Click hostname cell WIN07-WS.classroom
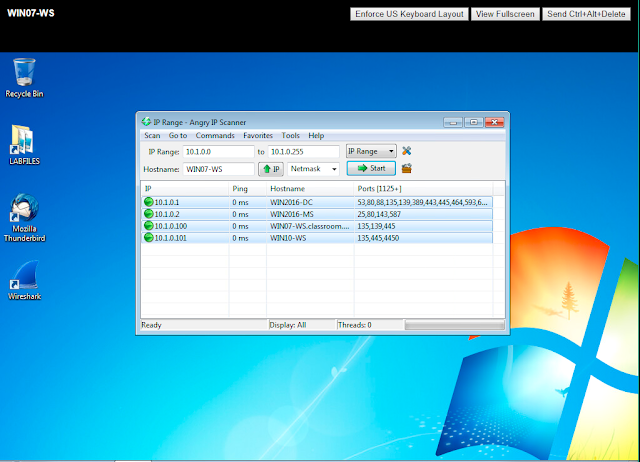640x462 pixels. (309, 226)
